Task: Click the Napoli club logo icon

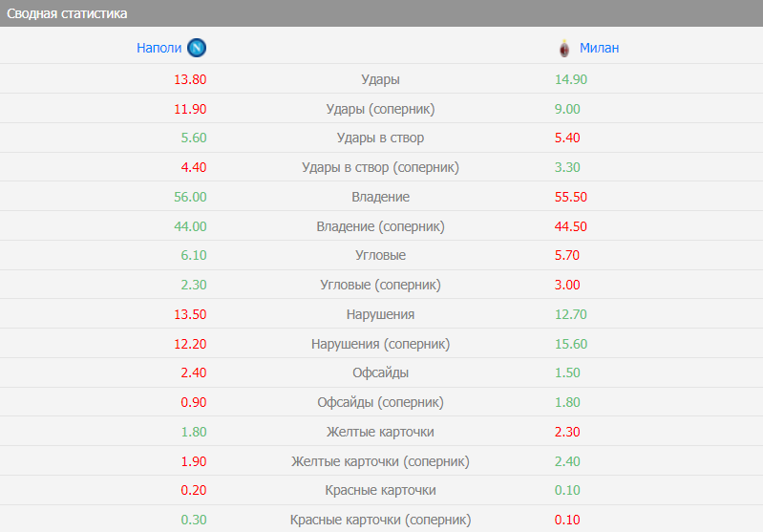Action: (197, 48)
